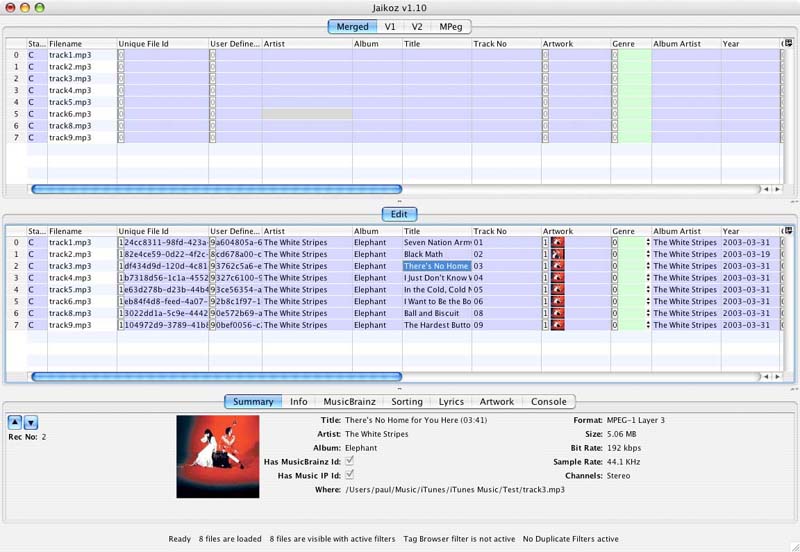
Task: Click the Elephant album cell for track1.mp3
Action: pyautogui.click(x=377, y=242)
